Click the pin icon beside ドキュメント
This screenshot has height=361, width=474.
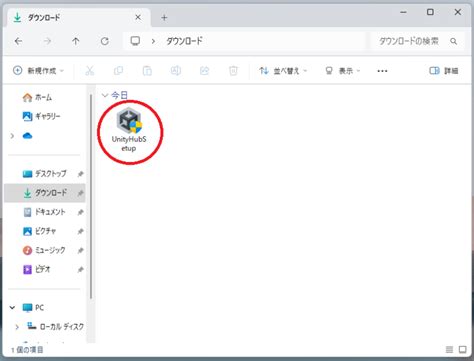pyautogui.click(x=80, y=212)
